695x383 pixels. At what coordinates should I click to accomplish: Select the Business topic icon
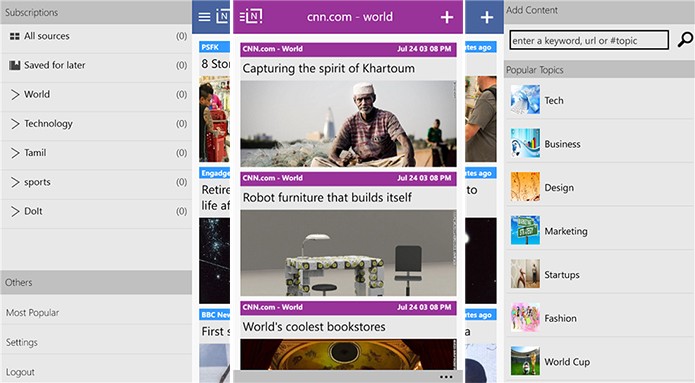[525, 143]
